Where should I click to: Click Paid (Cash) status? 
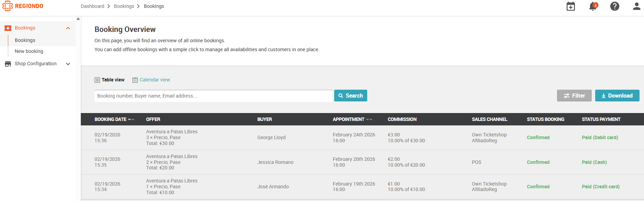[x=594, y=162]
